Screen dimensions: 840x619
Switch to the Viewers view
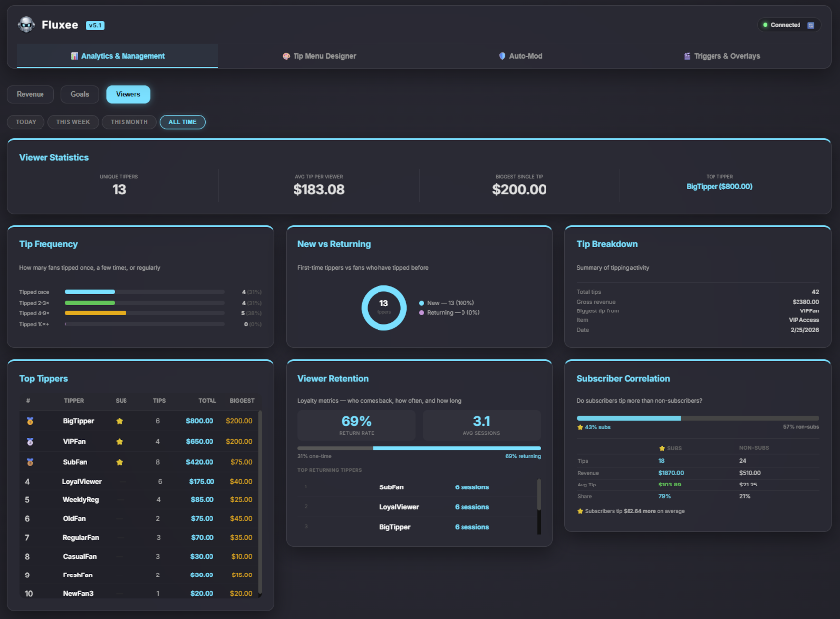[x=127, y=94]
